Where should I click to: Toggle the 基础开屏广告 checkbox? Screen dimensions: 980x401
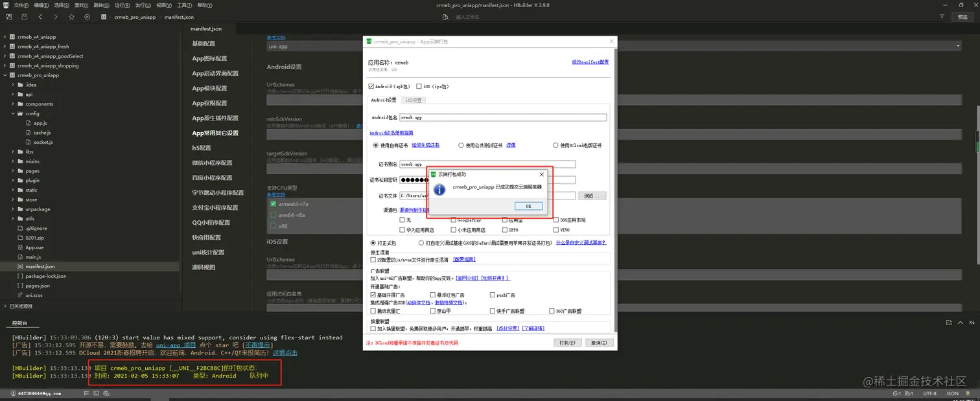point(373,295)
